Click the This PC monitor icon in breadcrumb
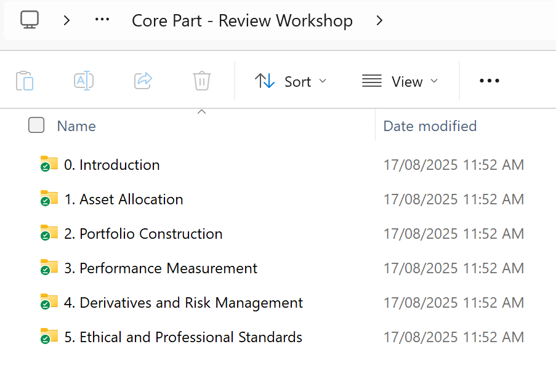The image size is (556, 392). tap(29, 20)
